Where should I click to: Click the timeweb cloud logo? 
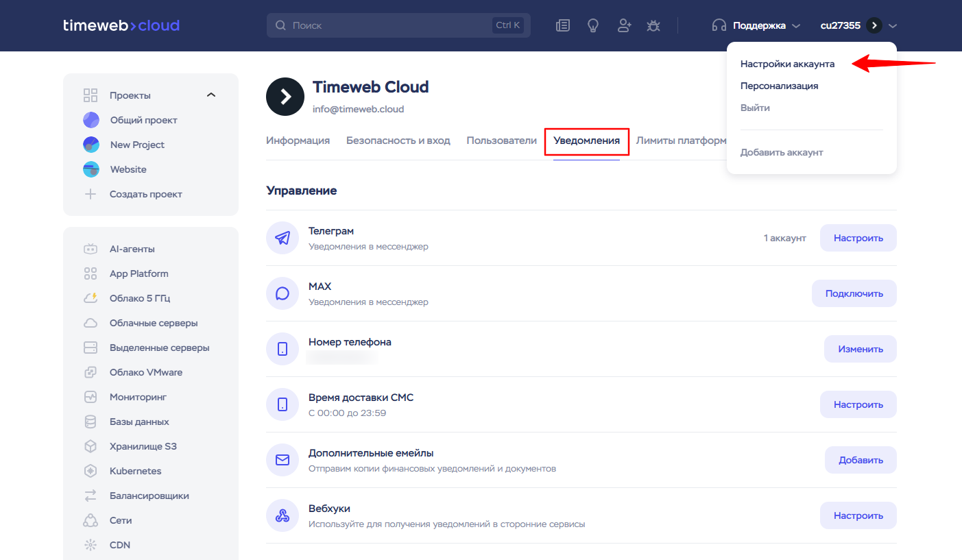pos(121,26)
